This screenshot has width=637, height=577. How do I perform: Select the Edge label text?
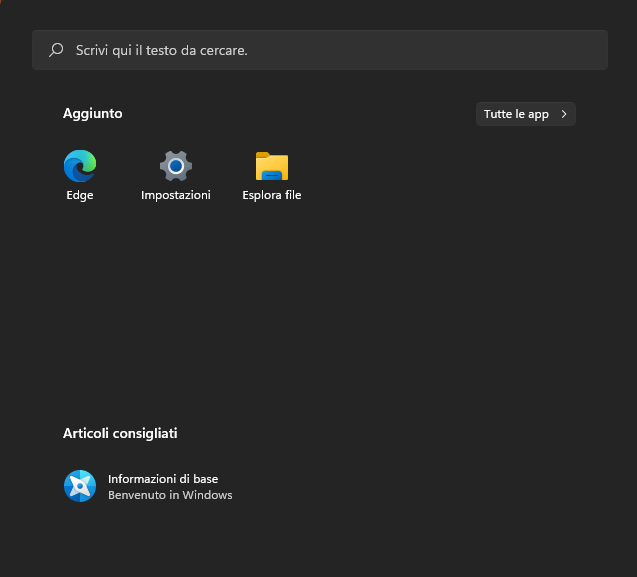80,195
